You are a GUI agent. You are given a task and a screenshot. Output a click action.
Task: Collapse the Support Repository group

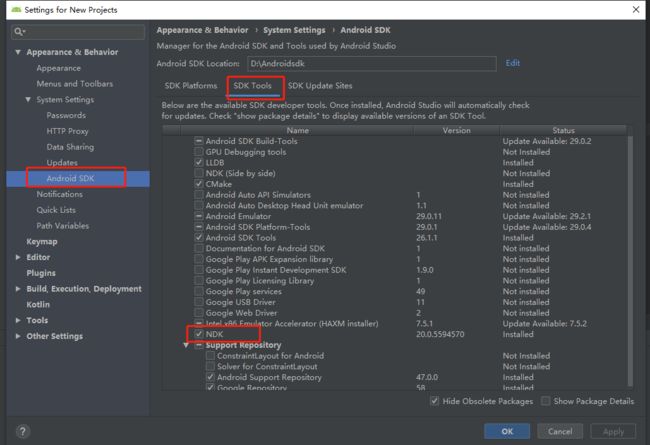point(186,345)
